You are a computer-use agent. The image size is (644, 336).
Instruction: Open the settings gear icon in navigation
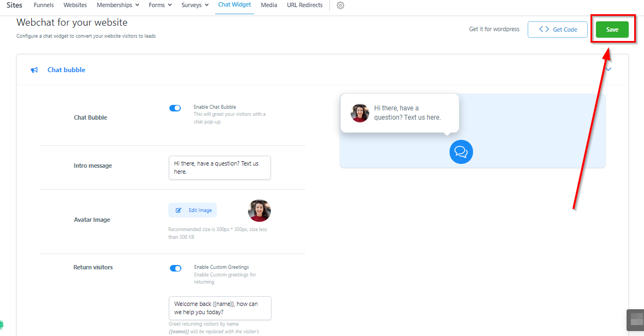pyautogui.click(x=340, y=5)
